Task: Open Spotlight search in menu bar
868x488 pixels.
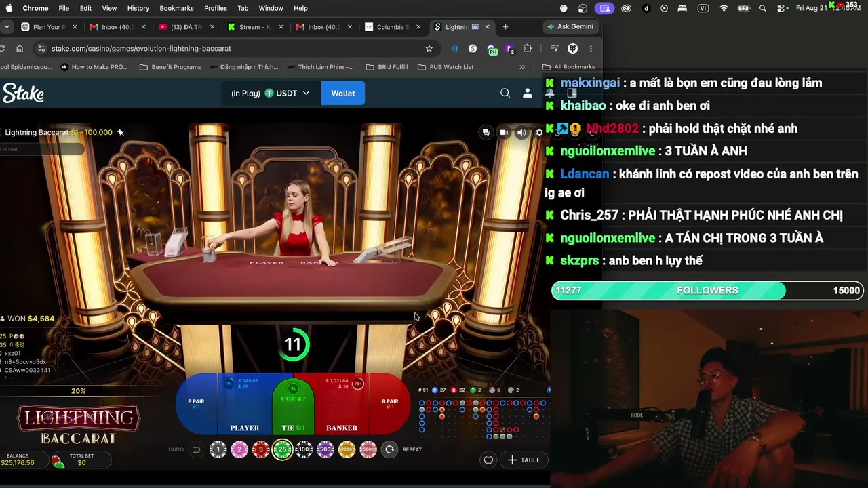Action: [763, 8]
